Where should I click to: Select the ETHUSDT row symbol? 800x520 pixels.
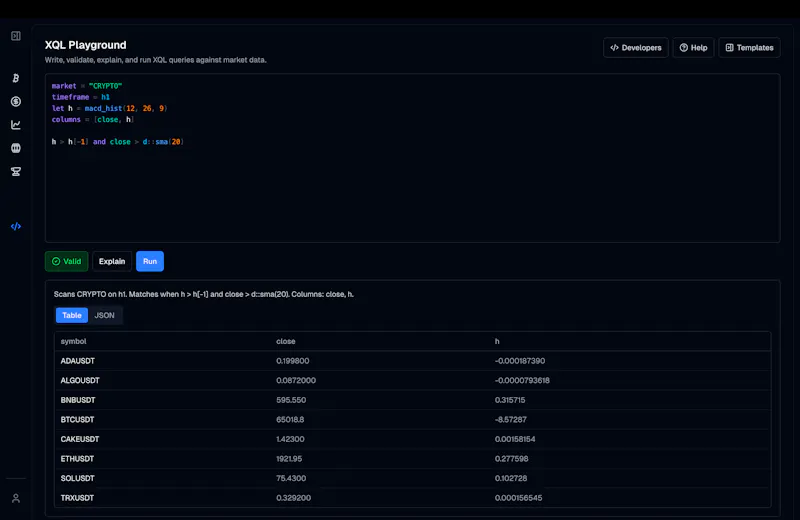point(77,459)
